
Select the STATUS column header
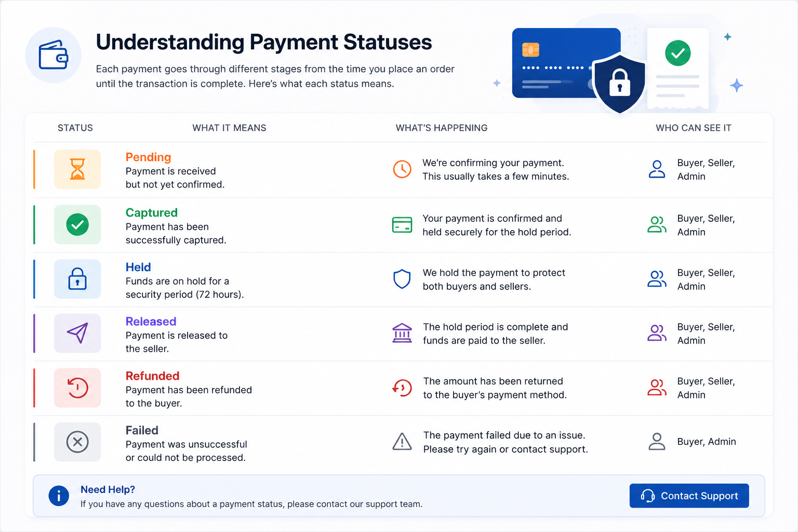point(75,128)
